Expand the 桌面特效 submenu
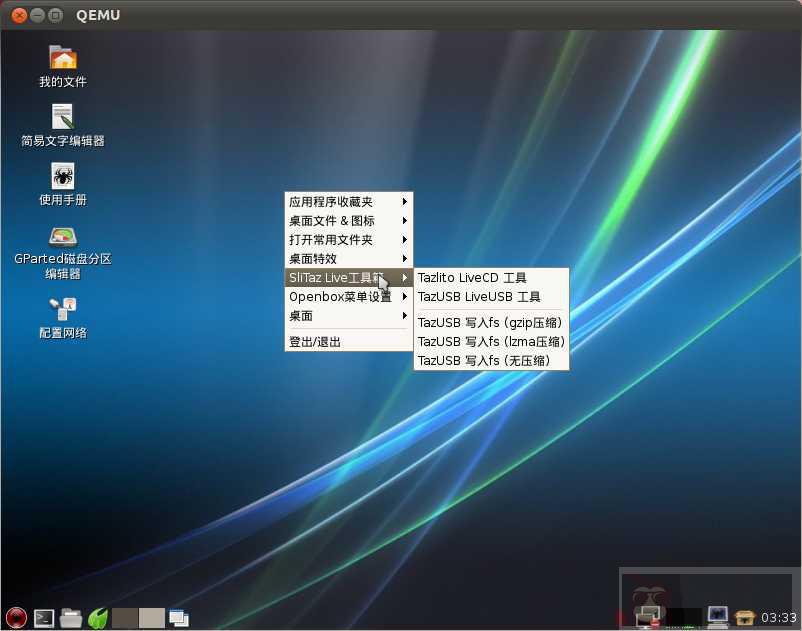This screenshot has height=631, width=802. (x=330, y=258)
